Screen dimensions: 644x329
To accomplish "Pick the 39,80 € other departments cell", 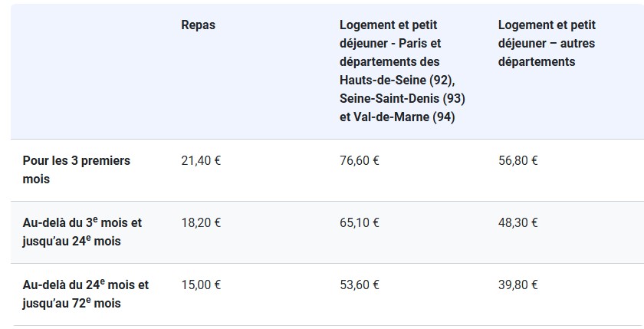I will [518, 285].
